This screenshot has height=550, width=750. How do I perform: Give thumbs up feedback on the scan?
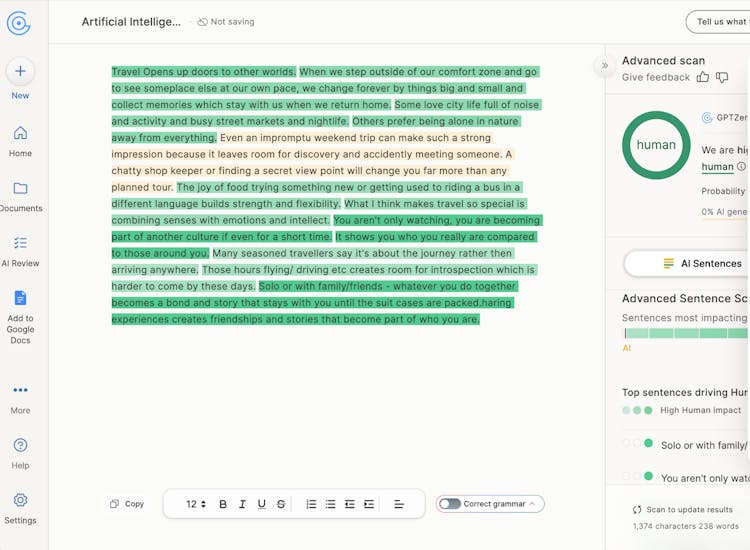point(703,77)
